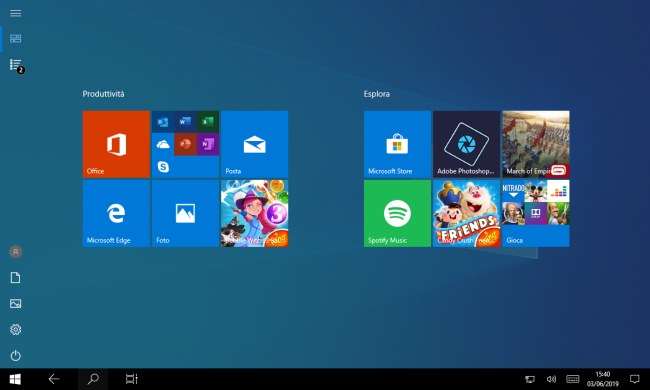Viewport: 650px width, 390px height.
Task: Click the taskbar back arrow
Action: (54, 379)
